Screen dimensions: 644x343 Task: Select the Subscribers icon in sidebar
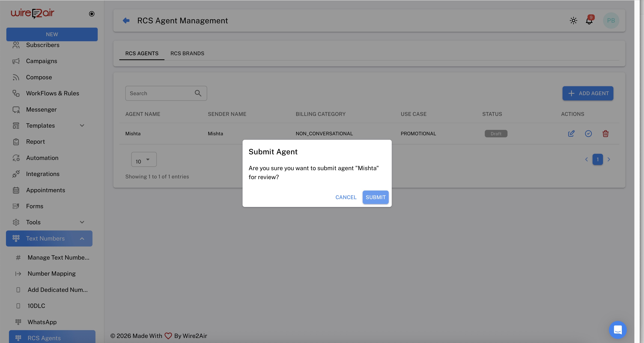click(x=16, y=45)
